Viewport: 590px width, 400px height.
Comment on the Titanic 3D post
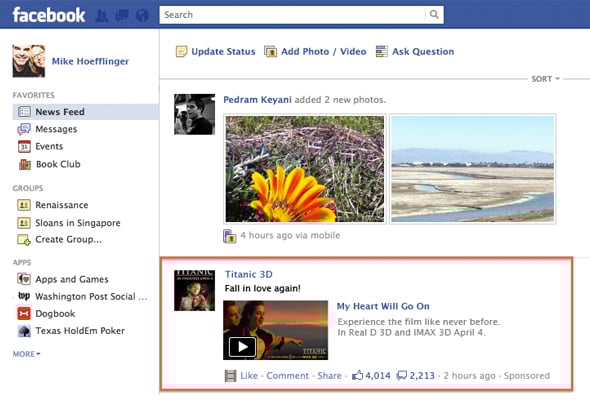[287, 376]
